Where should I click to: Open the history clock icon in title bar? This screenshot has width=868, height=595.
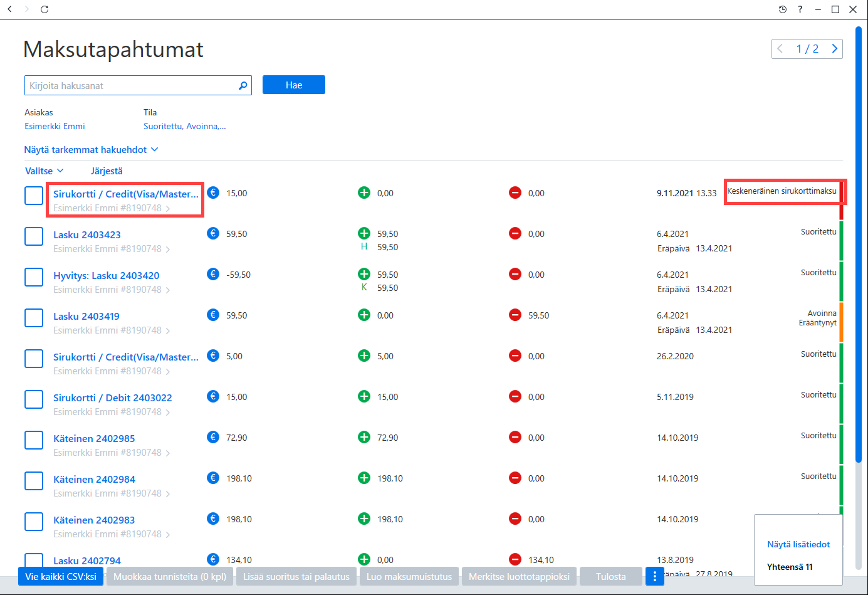pos(782,9)
